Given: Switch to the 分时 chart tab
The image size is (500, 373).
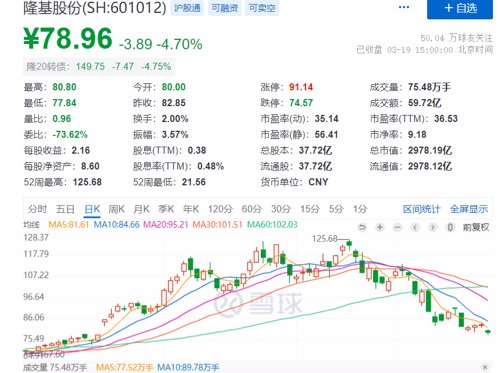Looking at the screenshot, I should pyautogui.click(x=37, y=209).
